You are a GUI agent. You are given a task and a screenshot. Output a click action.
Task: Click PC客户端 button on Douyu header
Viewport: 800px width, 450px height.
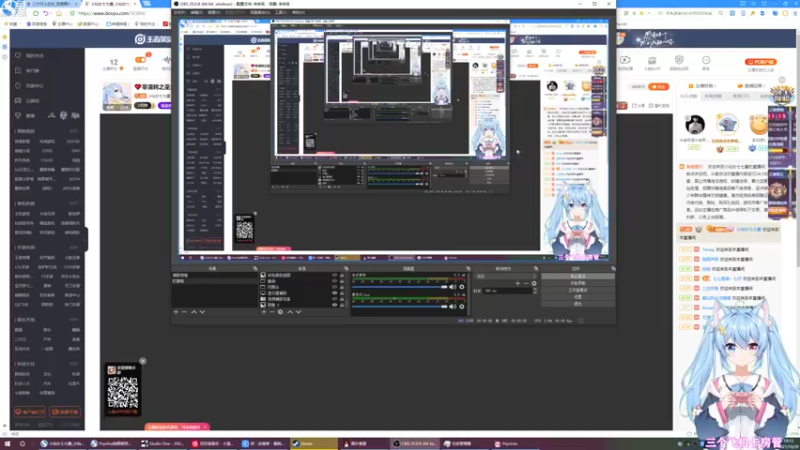point(761,62)
